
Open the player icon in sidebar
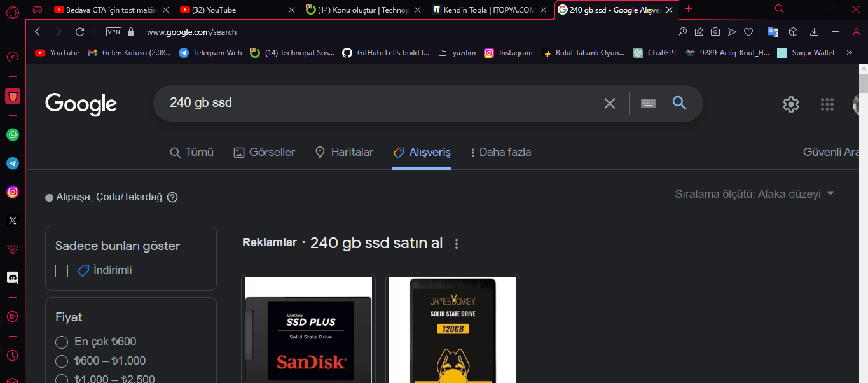[x=13, y=316]
